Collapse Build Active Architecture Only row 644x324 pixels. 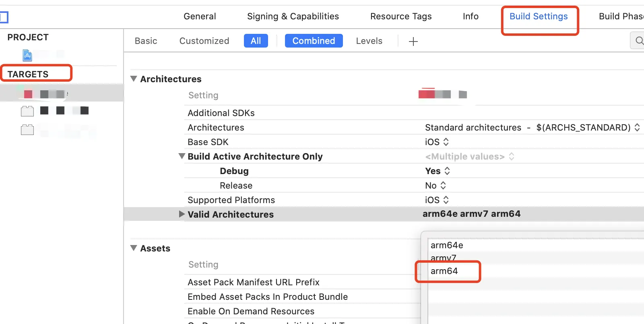pos(182,156)
